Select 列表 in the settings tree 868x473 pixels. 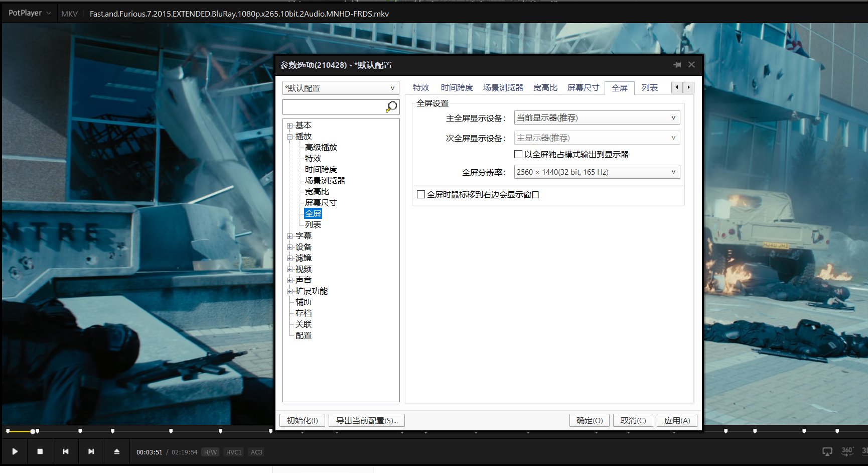[313, 224]
